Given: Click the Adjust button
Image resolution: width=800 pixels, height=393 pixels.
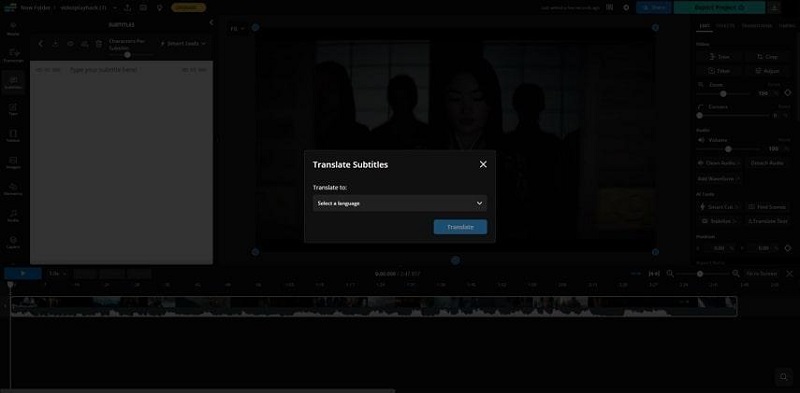Looking at the screenshot, I should pos(767,70).
